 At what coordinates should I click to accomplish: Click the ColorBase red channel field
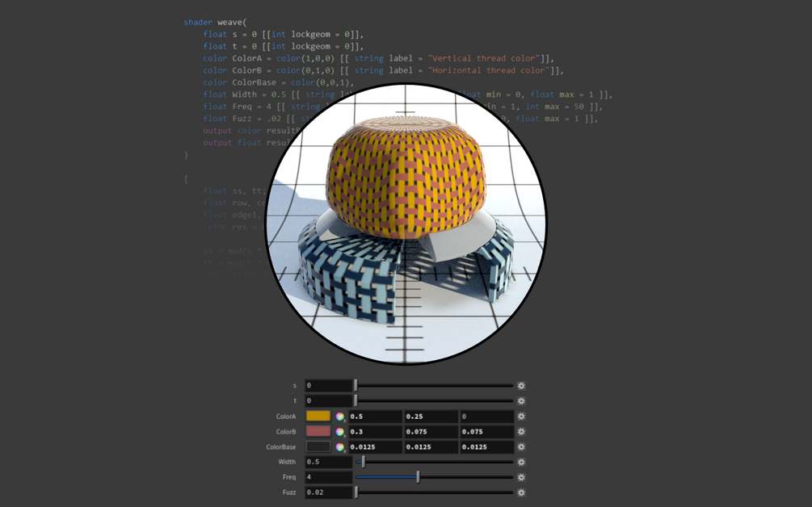point(376,446)
